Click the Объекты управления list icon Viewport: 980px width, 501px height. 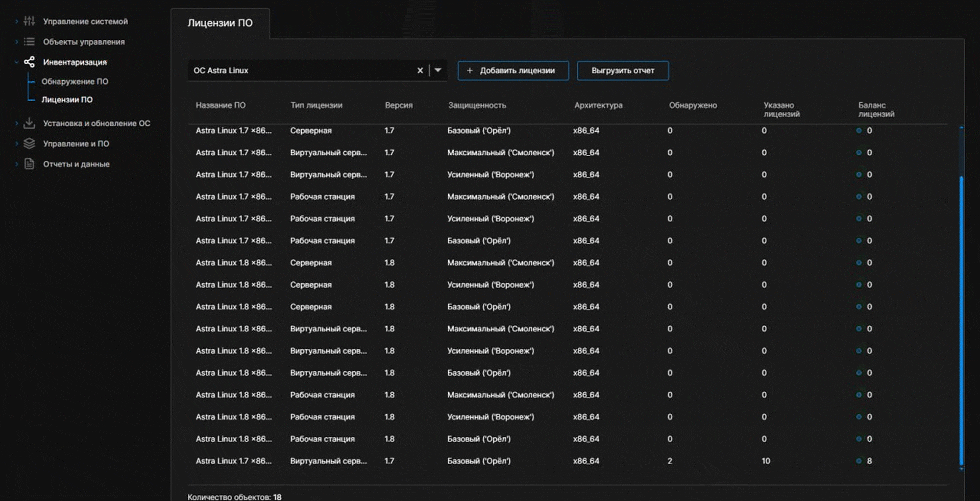pyautogui.click(x=29, y=42)
